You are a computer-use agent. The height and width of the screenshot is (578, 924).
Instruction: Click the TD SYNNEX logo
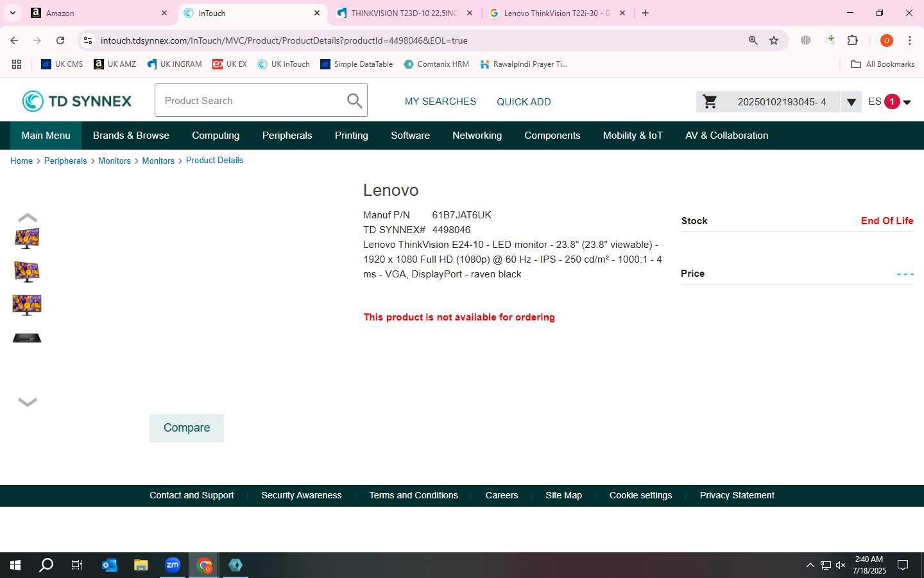coord(77,101)
